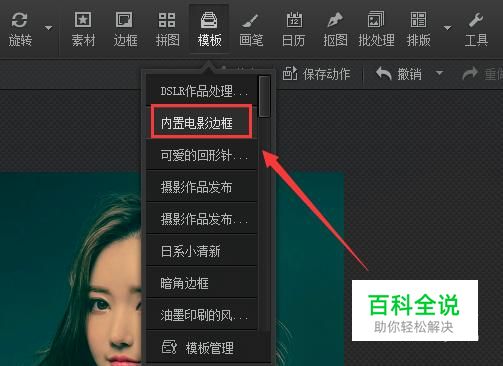This screenshot has width=503, height=366.
Task: Click the 模板 template toolbar button
Action: (209, 29)
